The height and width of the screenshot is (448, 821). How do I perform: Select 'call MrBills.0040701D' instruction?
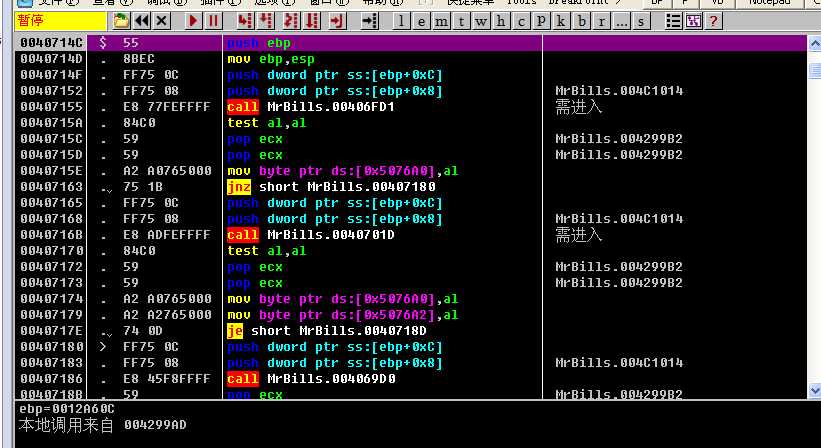(x=311, y=235)
